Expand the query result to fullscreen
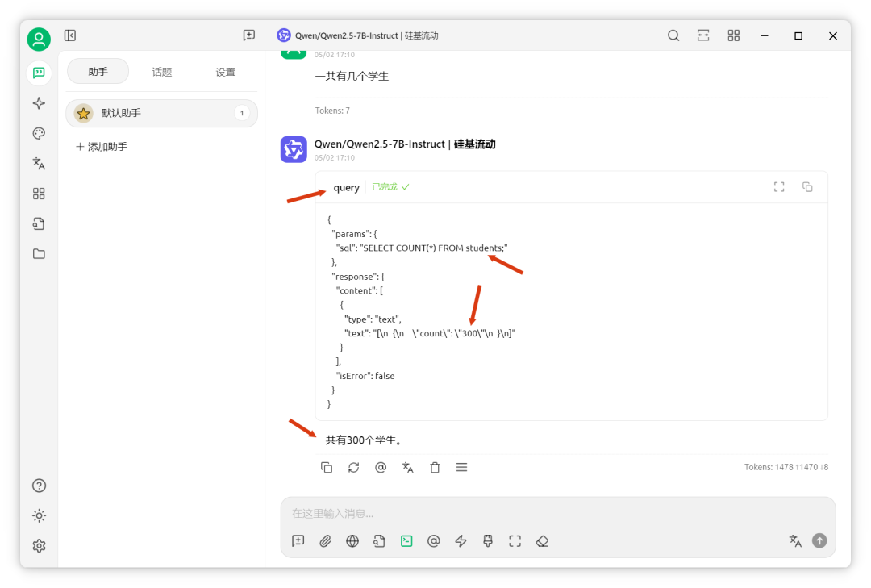Image resolution: width=871 pixels, height=588 pixels. pos(779,187)
